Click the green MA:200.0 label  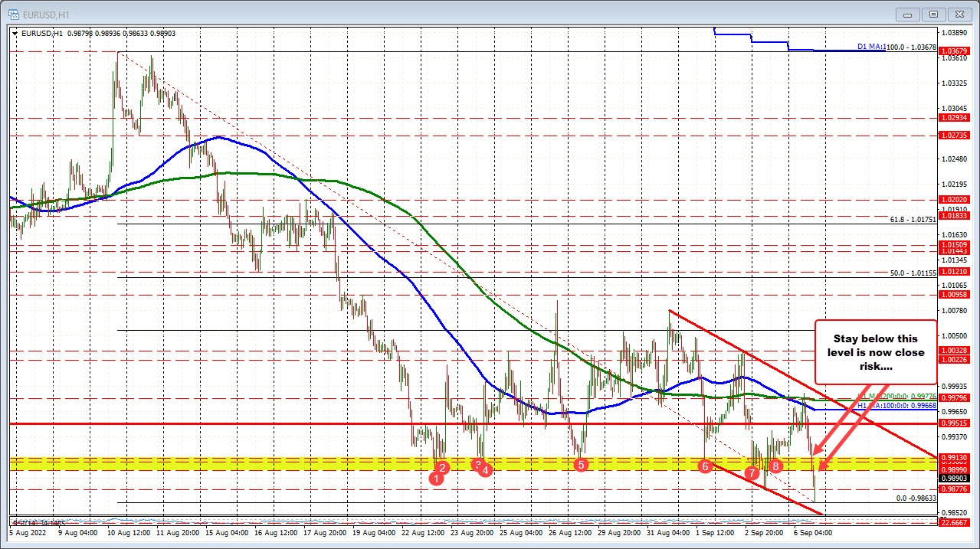896,396
